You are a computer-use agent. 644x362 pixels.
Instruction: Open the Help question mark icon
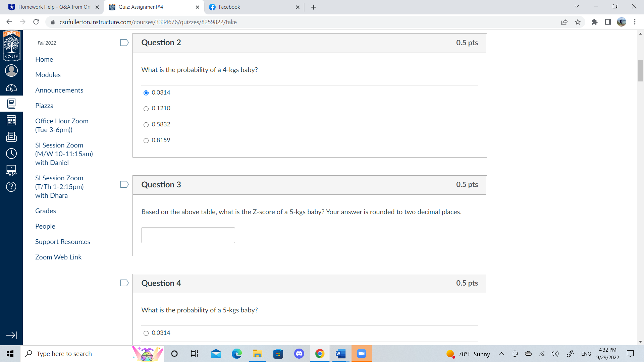pos(11,187)
